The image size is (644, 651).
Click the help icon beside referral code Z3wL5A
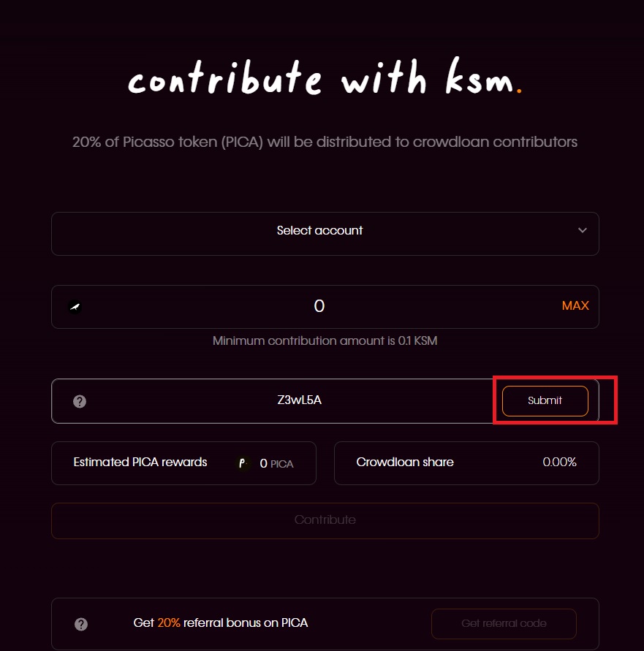tap(80, 401)
